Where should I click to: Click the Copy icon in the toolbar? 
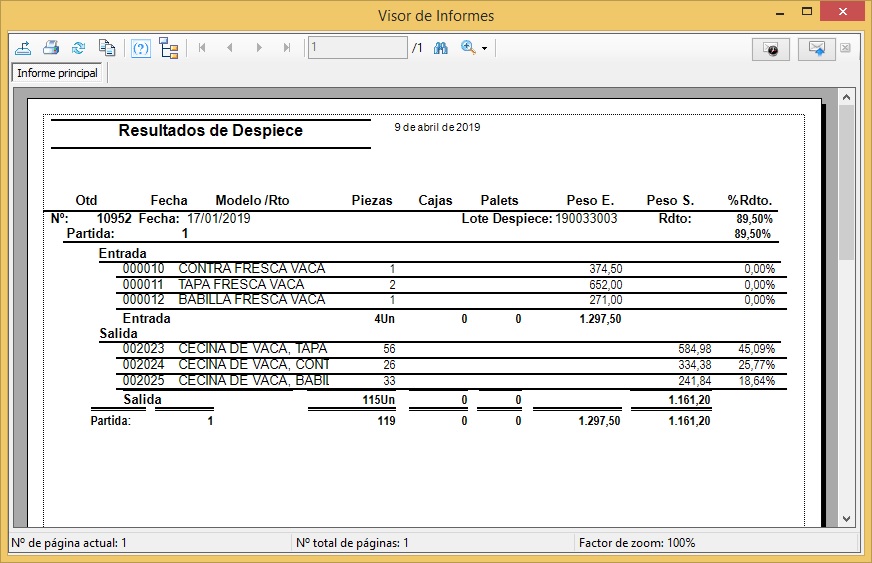click(106, 48)
